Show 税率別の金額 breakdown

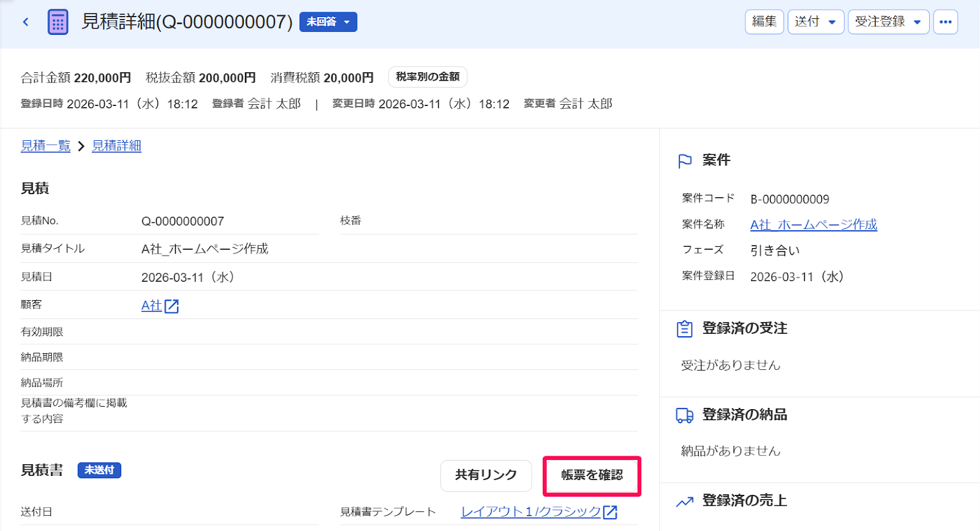pyautogui.click(x=428, y=77)
